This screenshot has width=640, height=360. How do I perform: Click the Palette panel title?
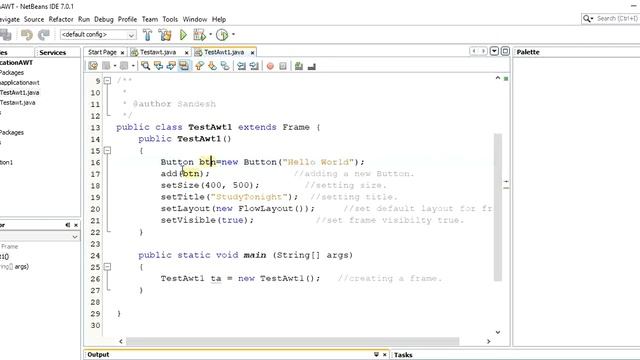click(528, 52)
